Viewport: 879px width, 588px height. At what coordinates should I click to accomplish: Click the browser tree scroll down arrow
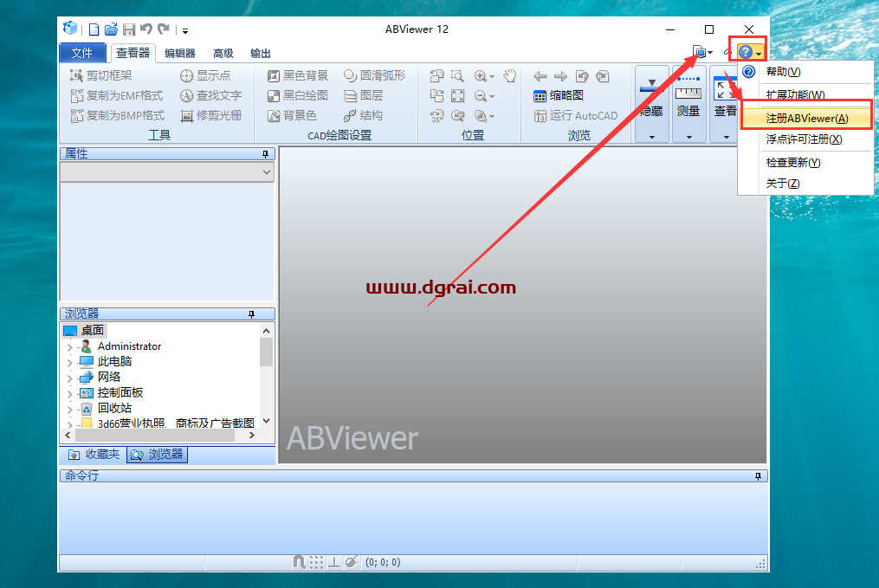266,421
